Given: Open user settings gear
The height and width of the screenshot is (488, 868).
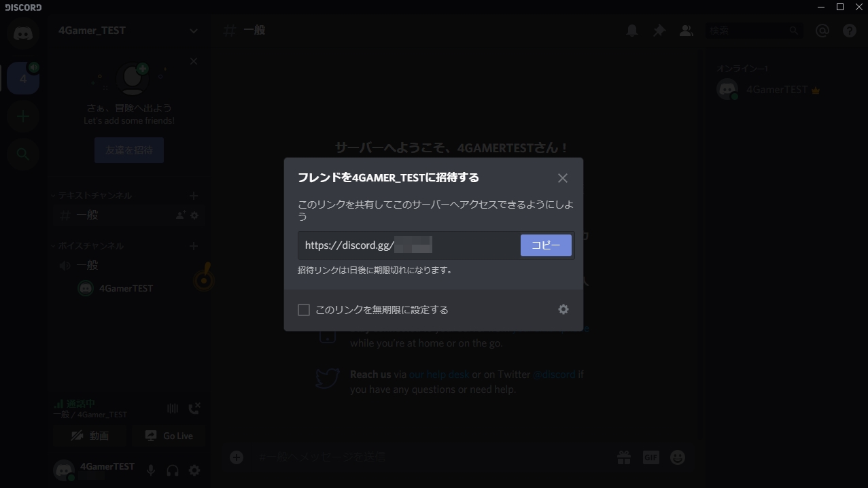Looking at the screenshot, I should [x=194, y=470].
